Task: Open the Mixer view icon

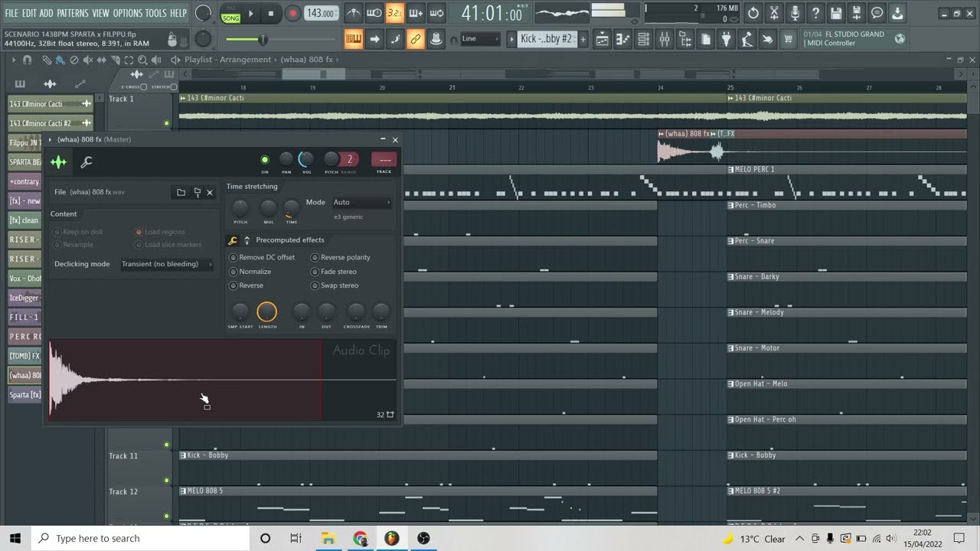Action: (x=664, y=39)
